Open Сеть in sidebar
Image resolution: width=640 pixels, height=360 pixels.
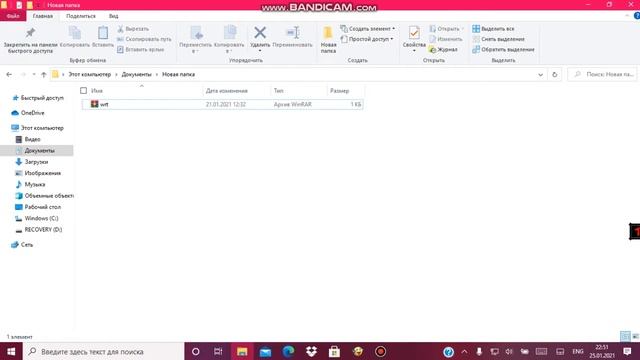coord(22,244)
